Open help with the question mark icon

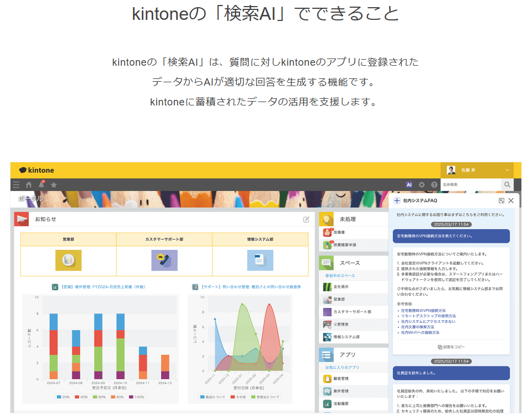434,184
